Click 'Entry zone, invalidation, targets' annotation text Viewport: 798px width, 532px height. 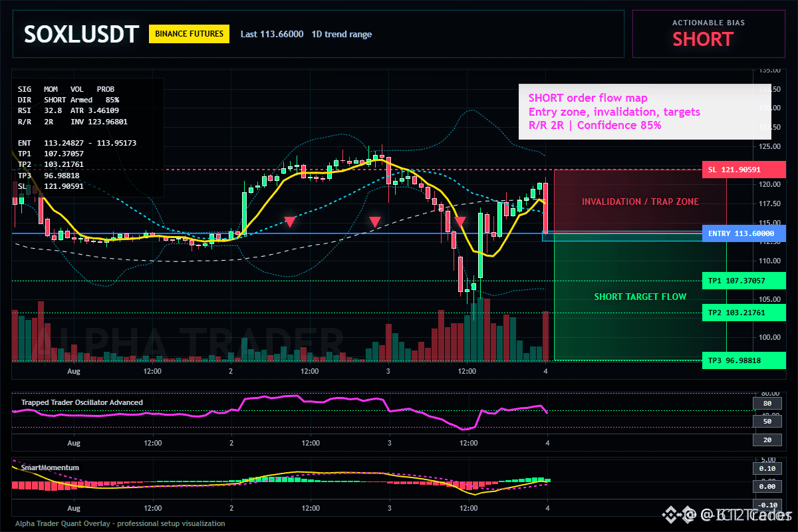click(614, 112)
